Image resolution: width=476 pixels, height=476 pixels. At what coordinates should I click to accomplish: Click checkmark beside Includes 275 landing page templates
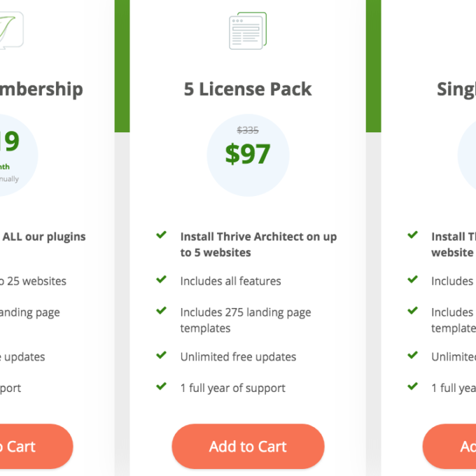[162, 311]
